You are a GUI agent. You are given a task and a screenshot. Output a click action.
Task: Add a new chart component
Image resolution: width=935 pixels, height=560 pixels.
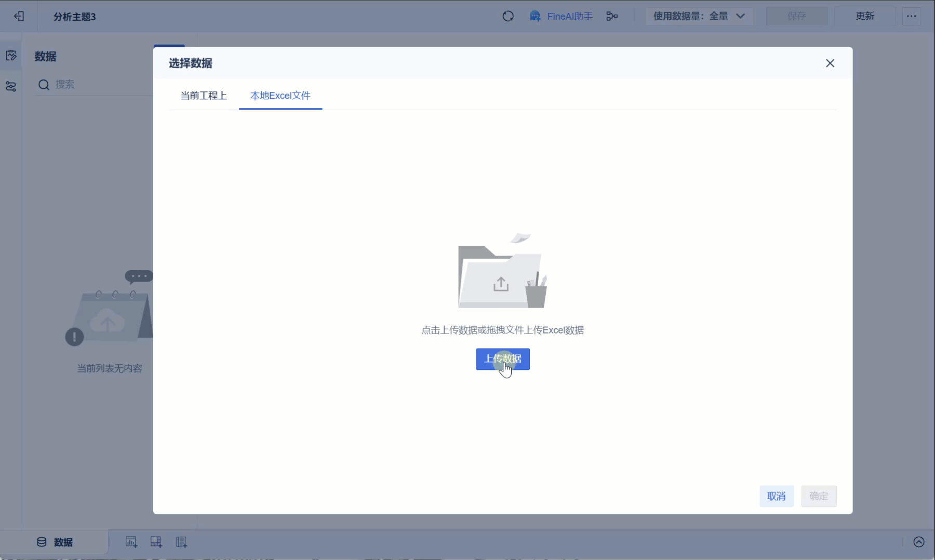coord(131,542)
